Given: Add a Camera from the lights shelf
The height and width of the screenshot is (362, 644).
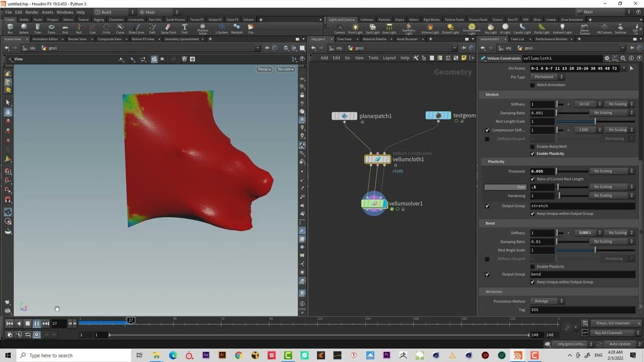Looking at the screenshot, I should tap(340, 29).
